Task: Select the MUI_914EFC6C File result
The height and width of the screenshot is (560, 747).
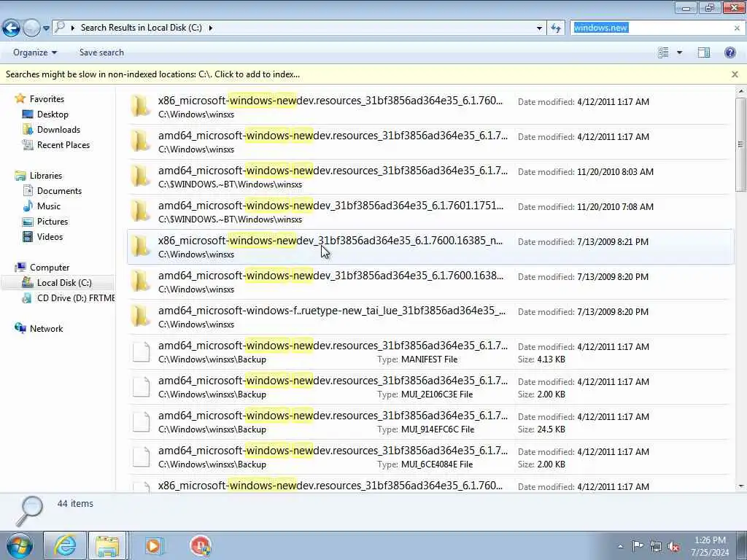Action: point(430,422)
